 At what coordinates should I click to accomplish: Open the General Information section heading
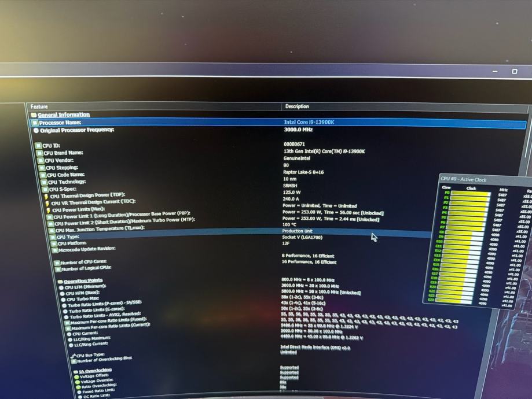point(64,115)
